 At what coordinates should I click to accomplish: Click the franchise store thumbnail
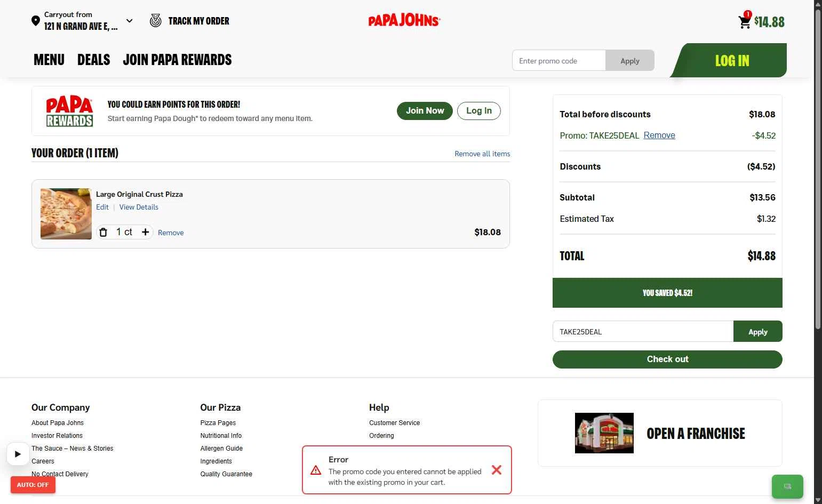pyautogui.click(x=604, y=433)
